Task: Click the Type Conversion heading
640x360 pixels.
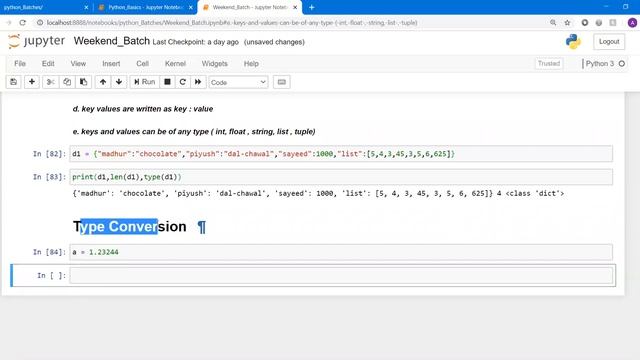Action: point(130,227)
